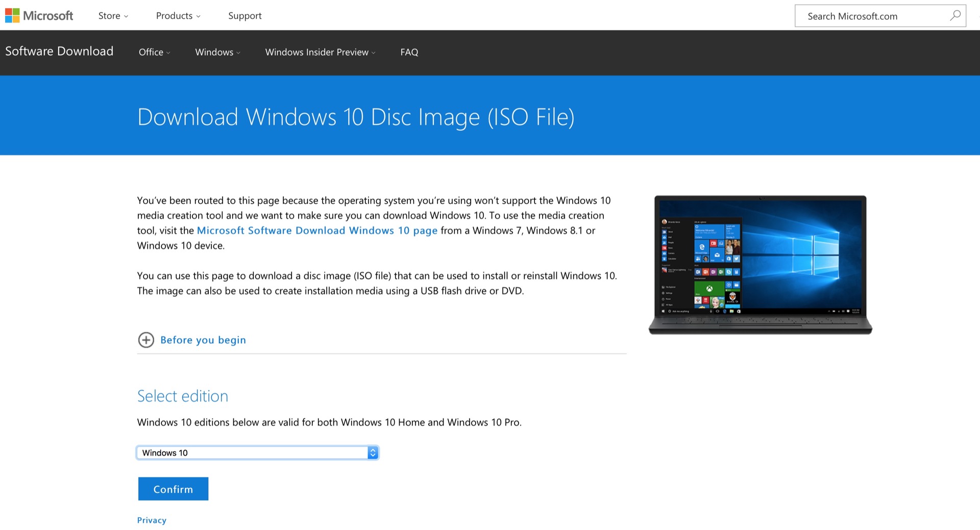This screenshot has width=980, height=530.
Task: Expand the Products menu
Action: (x=178, y=16)
